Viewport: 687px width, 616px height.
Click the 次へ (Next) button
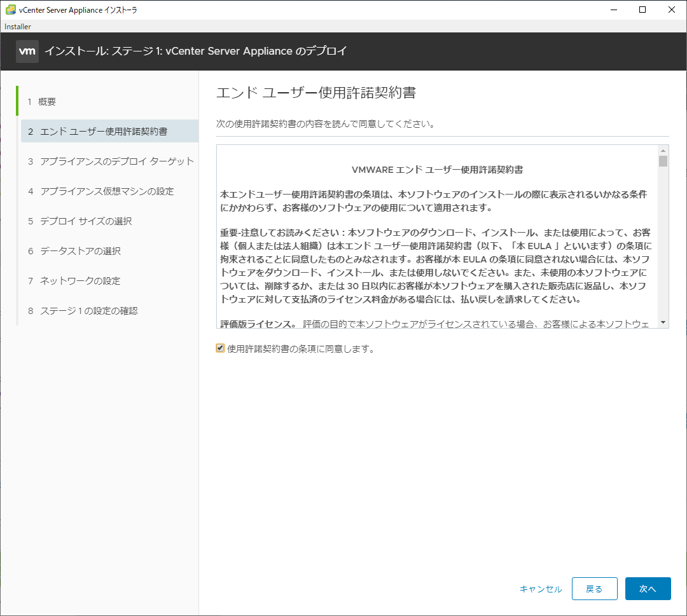click(x=648, y=589)
